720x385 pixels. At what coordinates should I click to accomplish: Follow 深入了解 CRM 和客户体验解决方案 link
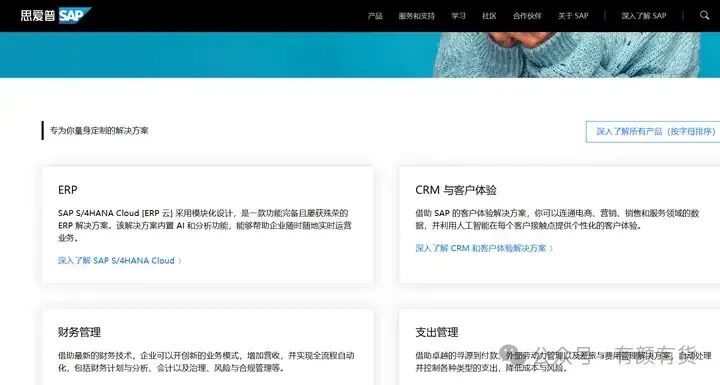click(x=481, y=248)
